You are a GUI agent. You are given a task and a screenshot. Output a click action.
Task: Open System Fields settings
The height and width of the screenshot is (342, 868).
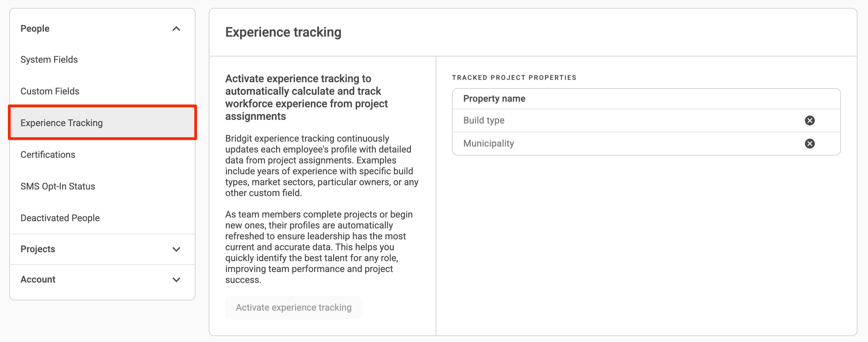pyautogui.click(x=49, y=59)
